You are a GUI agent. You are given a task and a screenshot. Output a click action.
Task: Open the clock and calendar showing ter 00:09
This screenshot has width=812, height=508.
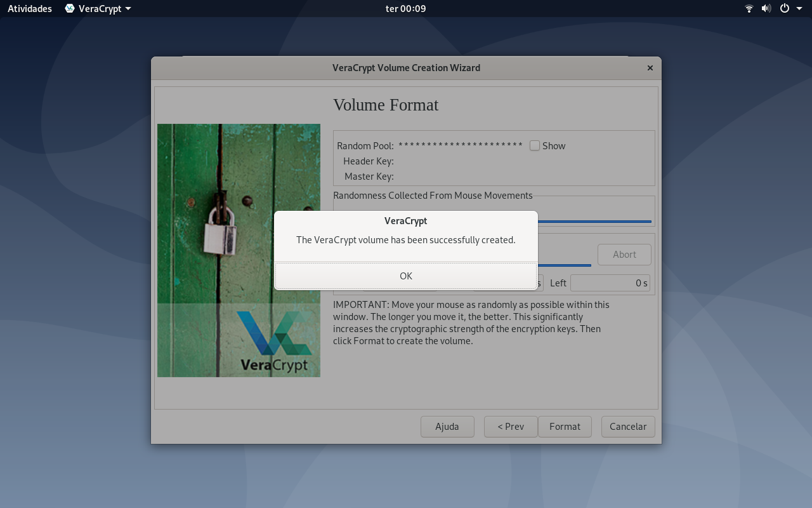coord(406,9)
